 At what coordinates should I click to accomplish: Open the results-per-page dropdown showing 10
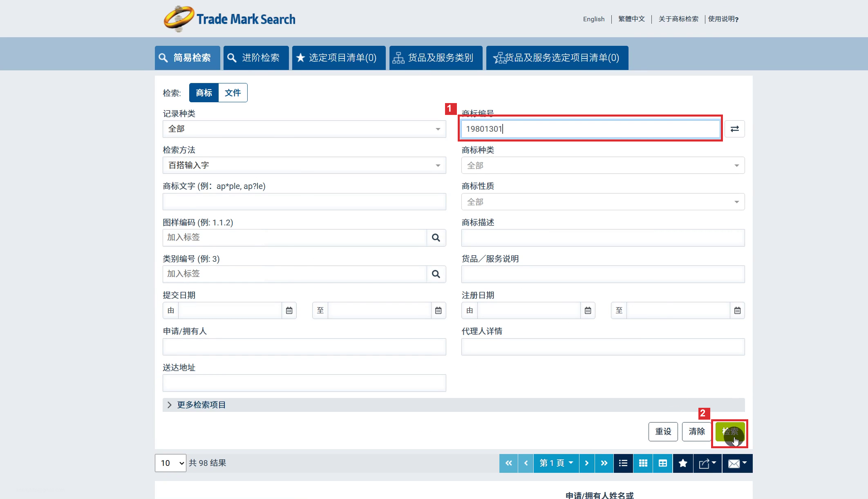(170, 463)
